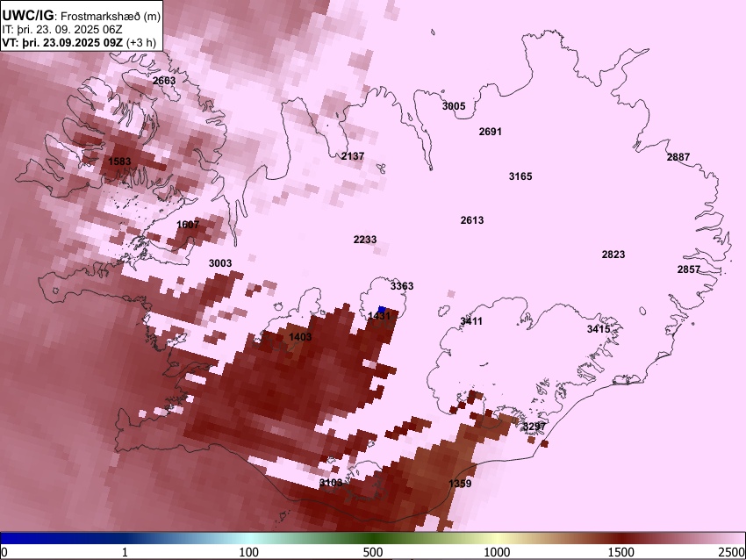Select the 1583 value in Westfjords
The height and width of the screenshot is (560, 746).
[x=119, y=162]
